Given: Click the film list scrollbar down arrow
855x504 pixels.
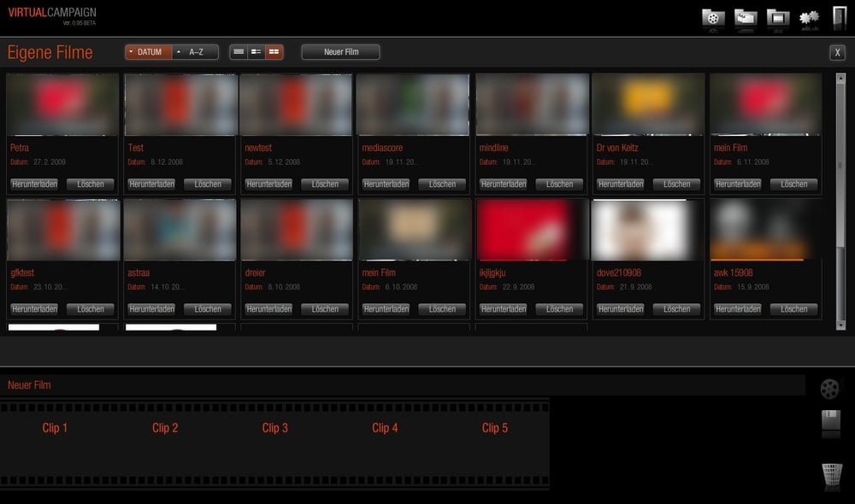Looking at the screenshot, I should [x=840, y=325].
